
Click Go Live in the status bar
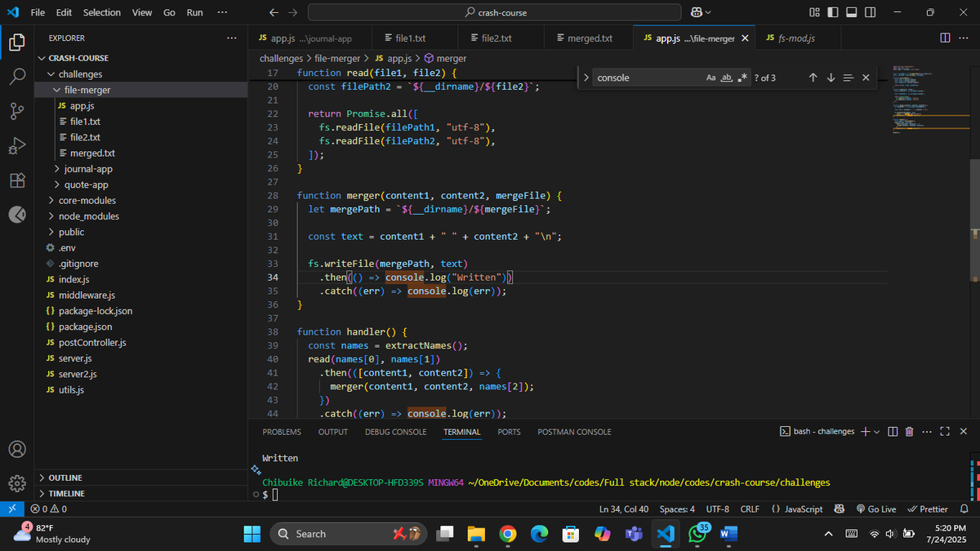pyautogui.click(x=875, y=509)
